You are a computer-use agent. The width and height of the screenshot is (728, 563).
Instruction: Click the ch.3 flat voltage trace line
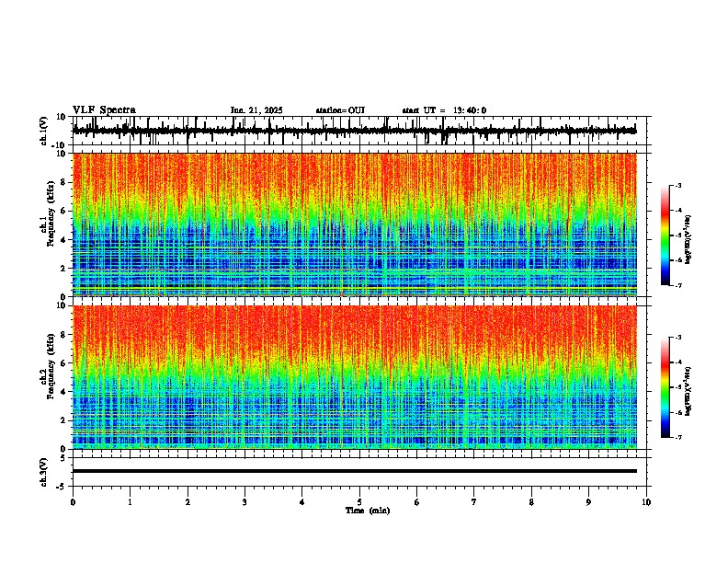coord(354,471)
